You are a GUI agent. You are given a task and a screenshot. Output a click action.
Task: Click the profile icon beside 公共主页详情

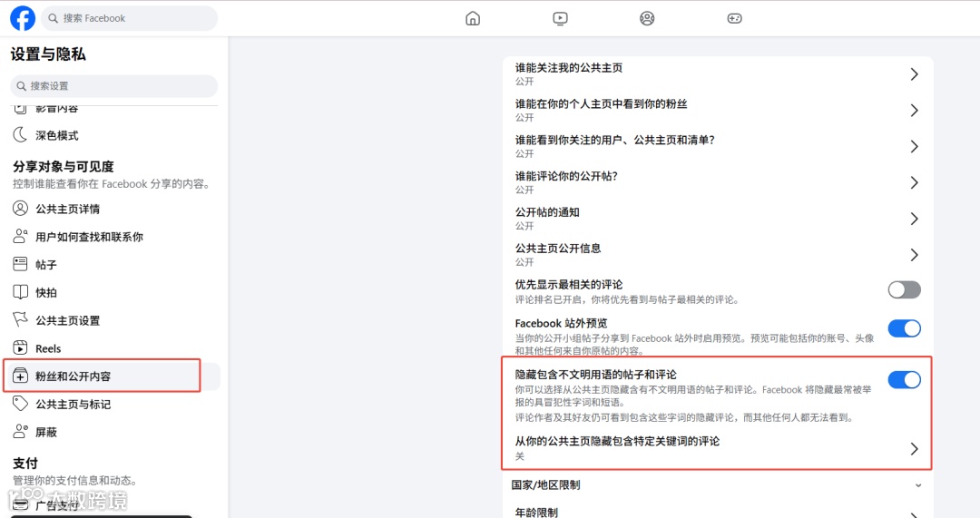click(21, 208)
